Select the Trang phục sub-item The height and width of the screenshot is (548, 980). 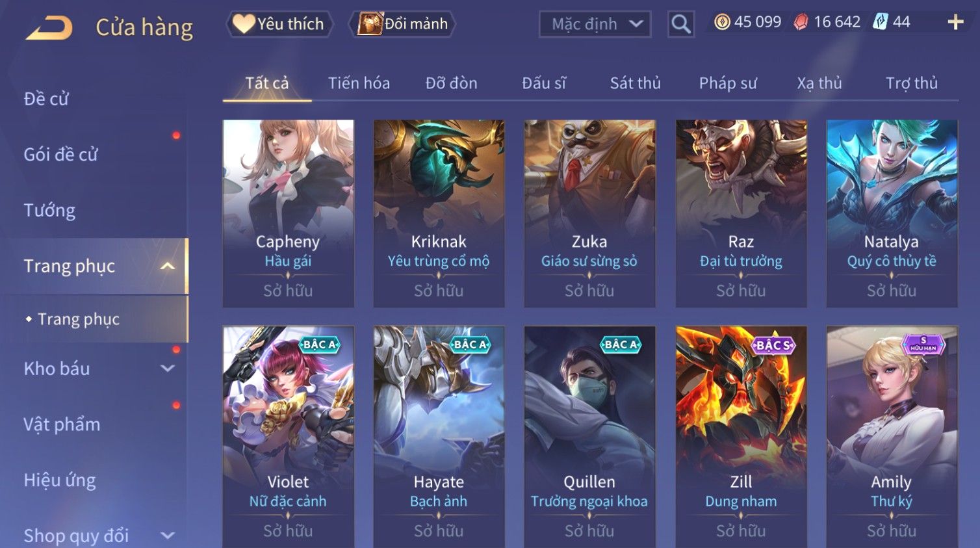(79, 319)
